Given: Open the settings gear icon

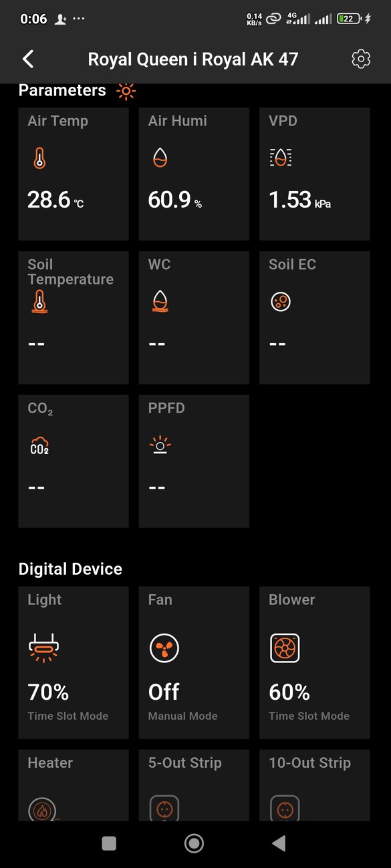Looking at the screenshot, I should [360, 59].
